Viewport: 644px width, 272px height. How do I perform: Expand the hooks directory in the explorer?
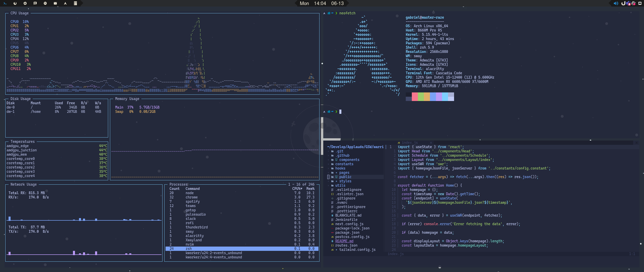click(340, 168)
